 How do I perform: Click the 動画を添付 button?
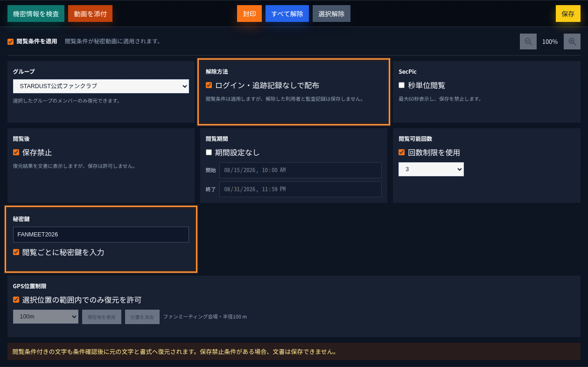[90, 14]
